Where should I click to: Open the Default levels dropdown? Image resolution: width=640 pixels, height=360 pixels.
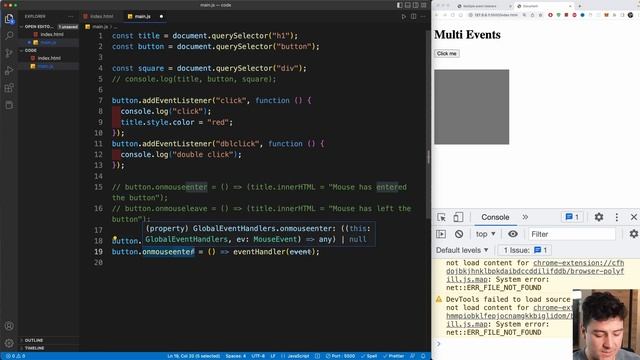click(462, 250)
